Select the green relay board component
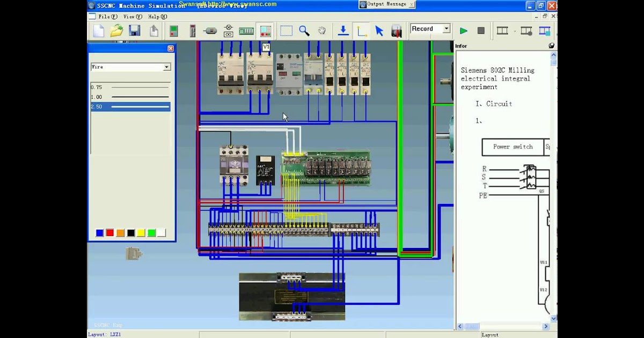 pos(326,167)
